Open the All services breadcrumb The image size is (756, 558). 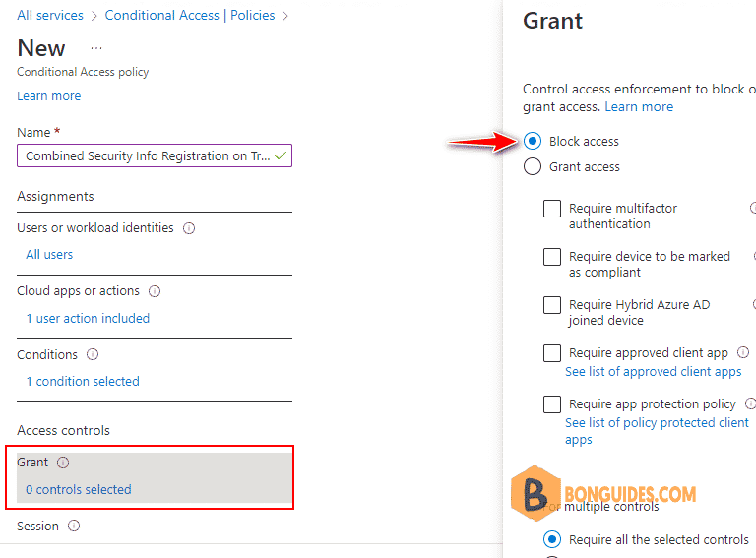pos(50,16)
